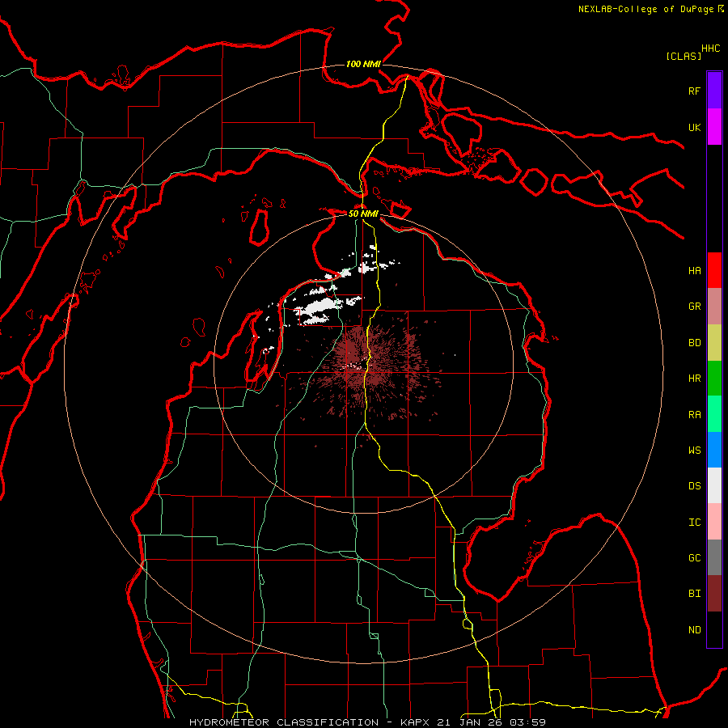Screen dimensions: 728x728
Task: Click the HR legend label
Action: [694, 379]
